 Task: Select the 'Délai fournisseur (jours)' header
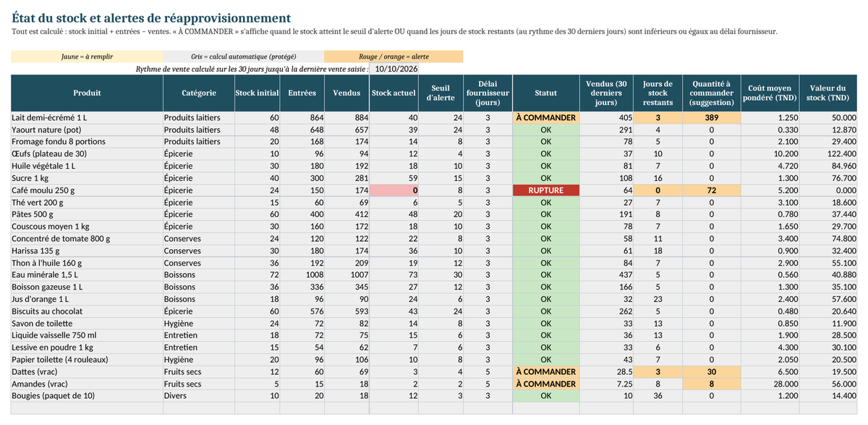488,93
